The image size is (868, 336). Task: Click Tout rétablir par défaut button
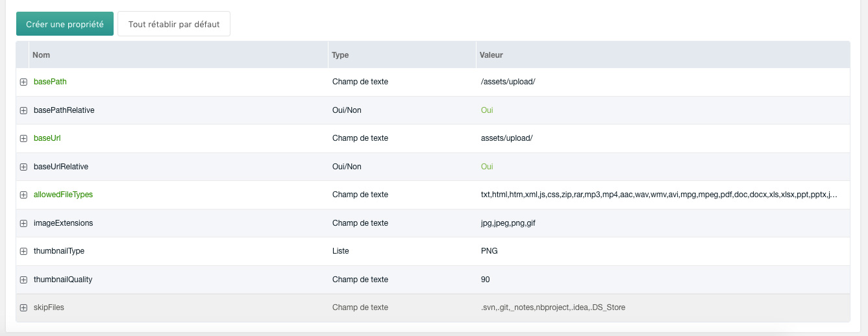click(x=174, y=24)
